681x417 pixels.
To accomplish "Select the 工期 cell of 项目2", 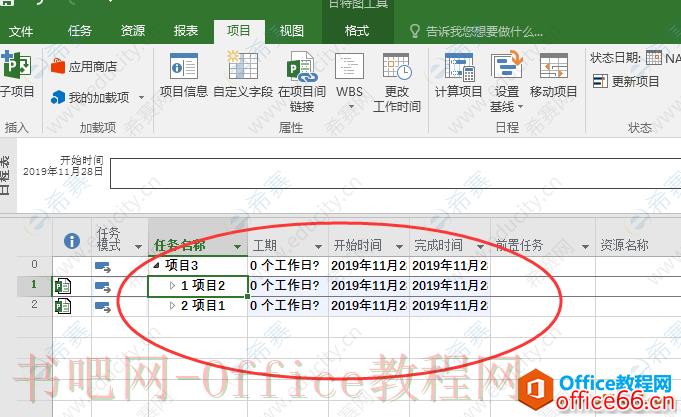I will coord(288,286).
